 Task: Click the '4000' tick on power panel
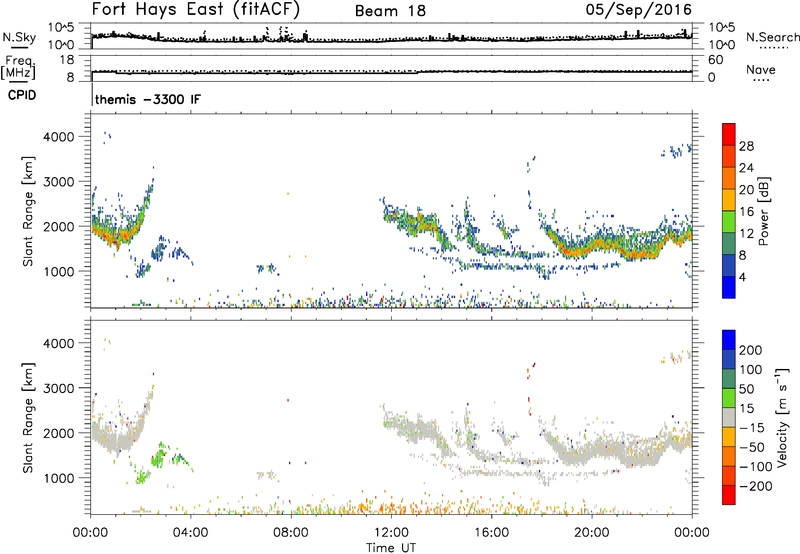(58, 137)
